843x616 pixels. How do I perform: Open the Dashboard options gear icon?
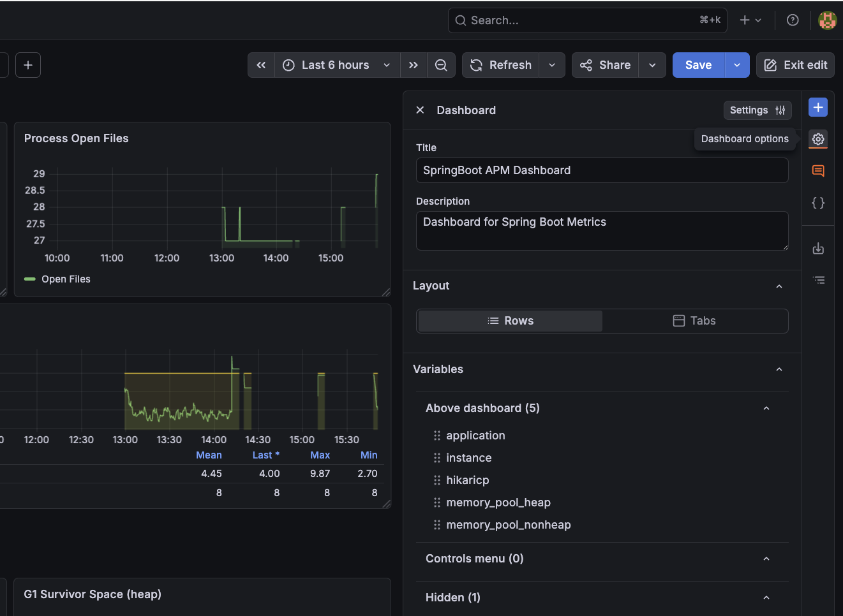[818, 139]
